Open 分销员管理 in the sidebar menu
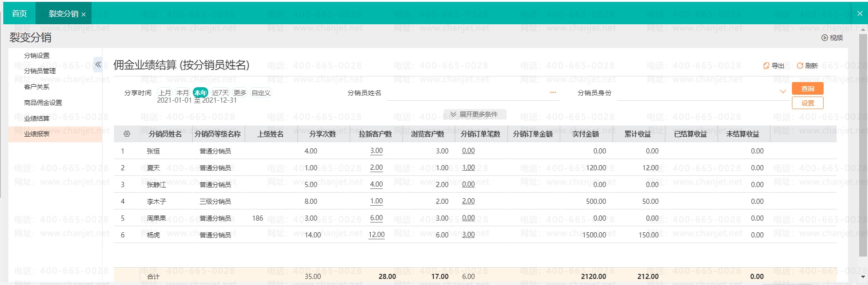The width and height of the screenshot is (868, 285). pos(40,71)
